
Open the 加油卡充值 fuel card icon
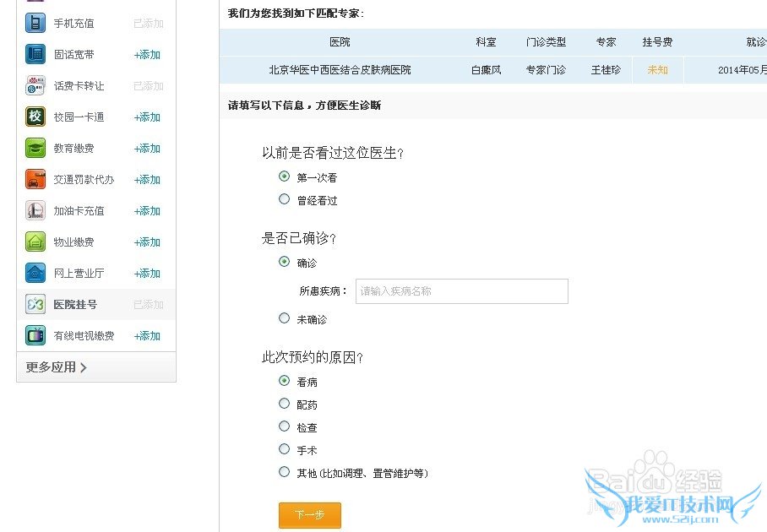pyautogui.click(x=35, y=211)
